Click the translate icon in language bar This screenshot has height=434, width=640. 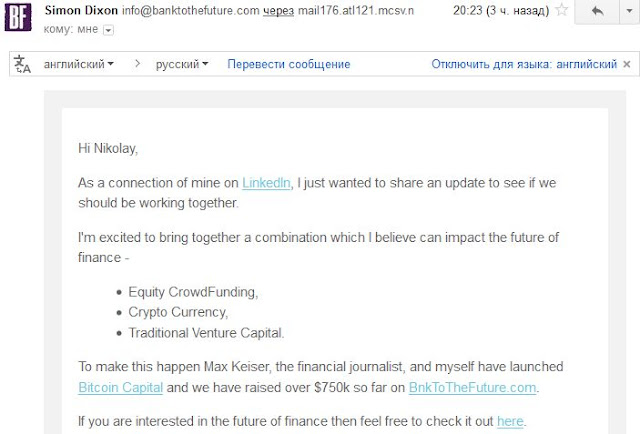tap(22, 64)
